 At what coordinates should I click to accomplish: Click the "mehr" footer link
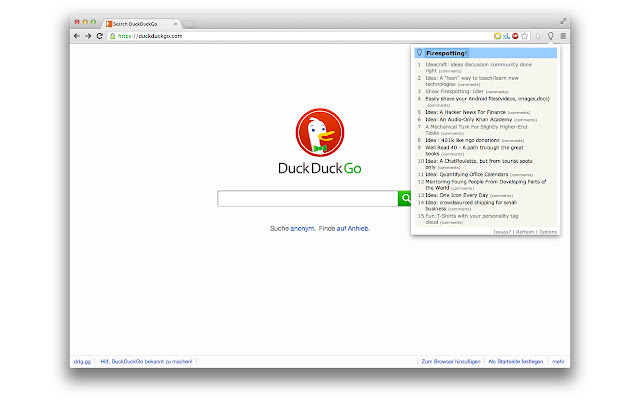tap(558, 362)
